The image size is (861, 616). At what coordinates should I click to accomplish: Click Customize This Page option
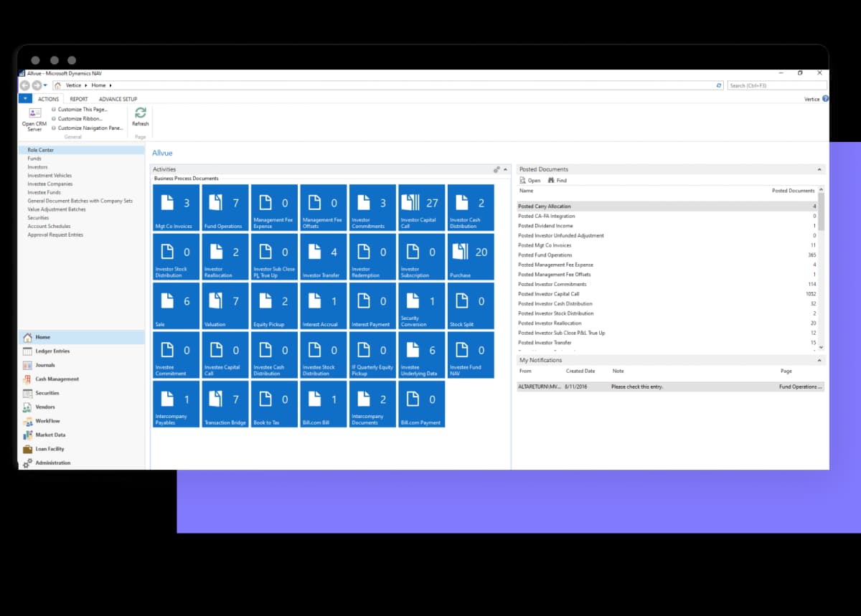pyautogui.click(x=82, y=110)
